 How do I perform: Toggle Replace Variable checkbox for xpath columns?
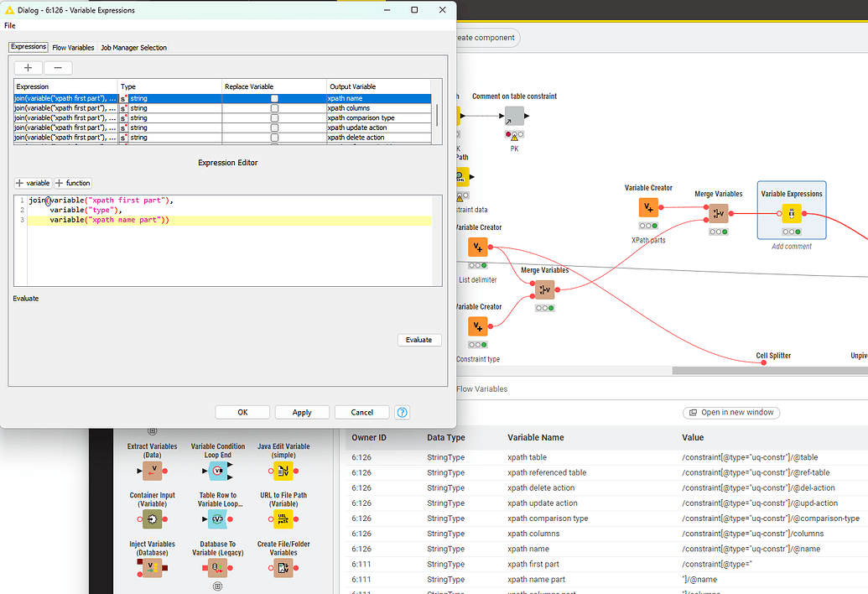click(274, 108)
